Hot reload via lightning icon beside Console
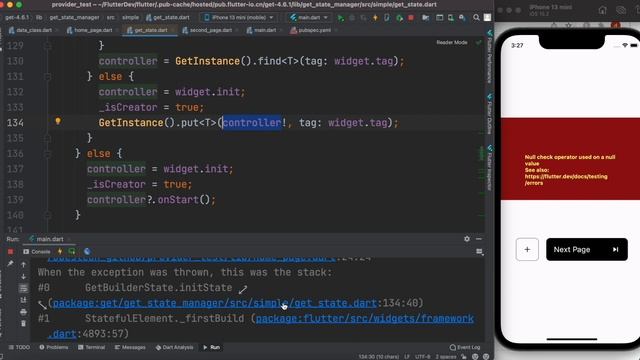 (60, 251)
